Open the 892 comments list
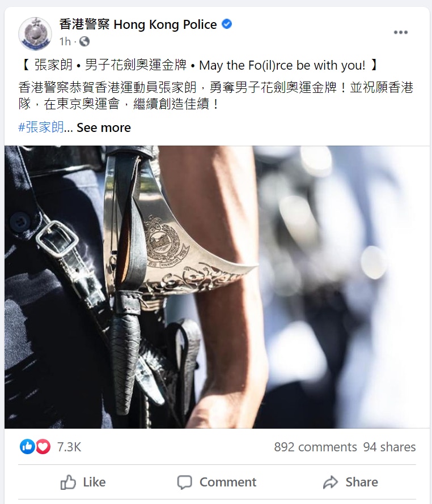432x504 pixels. (315, 447)
